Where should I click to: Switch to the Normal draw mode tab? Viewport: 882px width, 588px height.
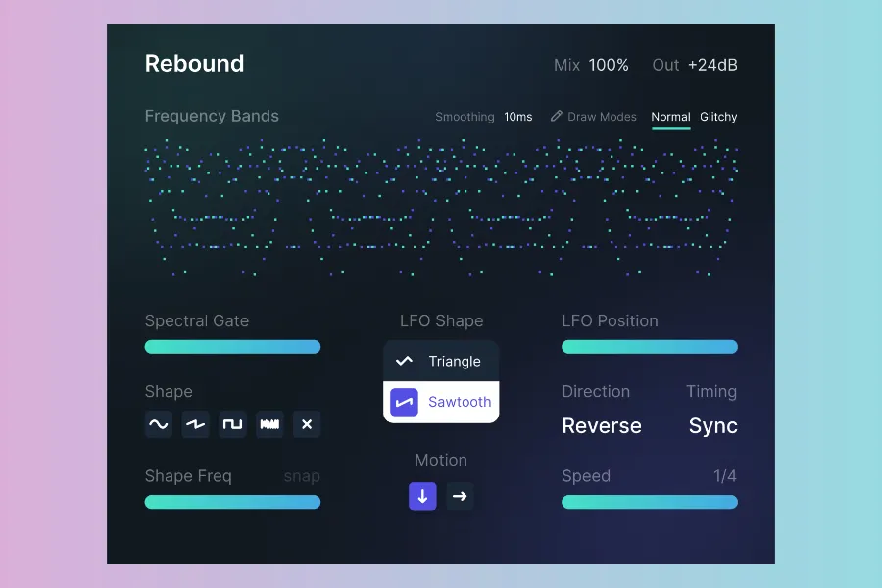click(670, 117)
